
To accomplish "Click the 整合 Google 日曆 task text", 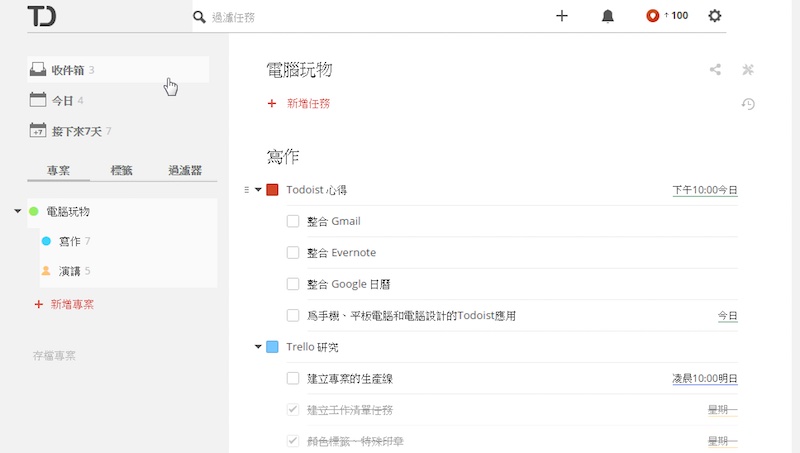I will 348,284.
